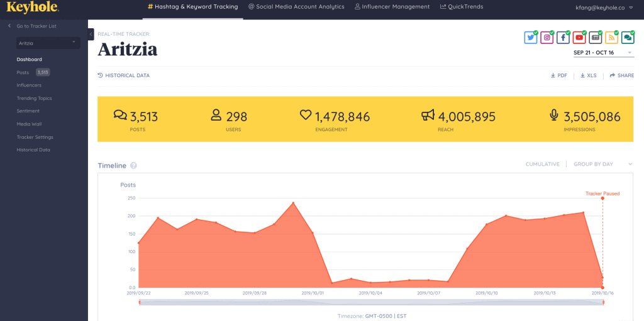Select Dashboard in the sidebar
Viewport: 644px width, 321px height.
pos(29,60)
